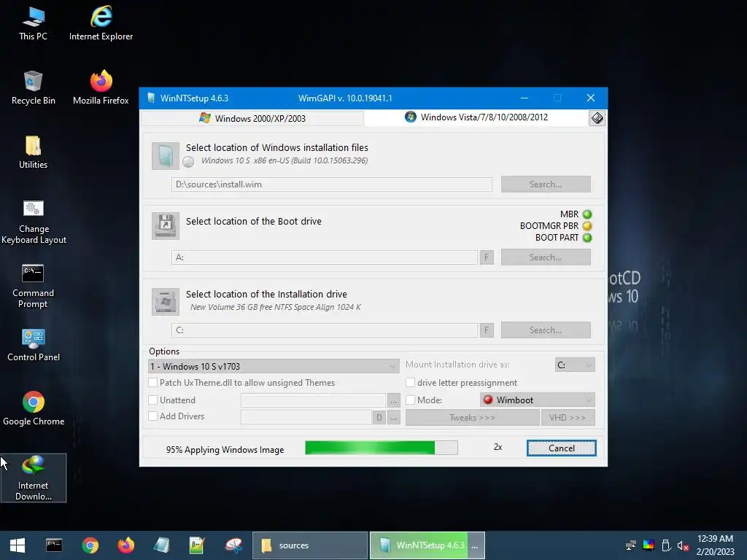Click the colorful display tray icon

pos(649,545)
